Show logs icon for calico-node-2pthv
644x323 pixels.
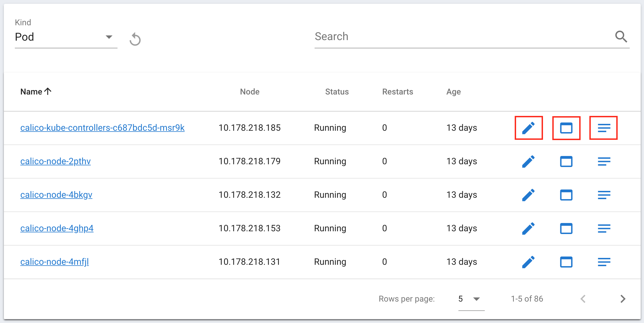(x=604, y=161)
